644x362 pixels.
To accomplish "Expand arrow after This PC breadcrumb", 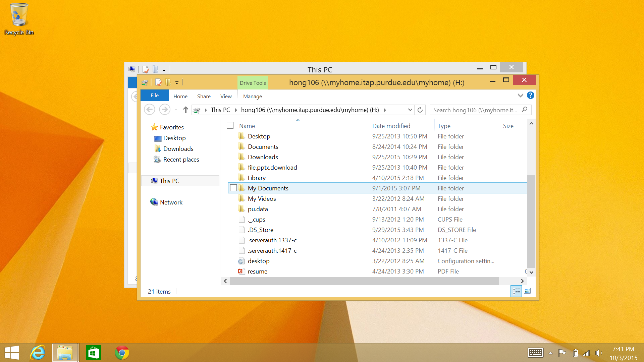I will [x=236, y=110].
